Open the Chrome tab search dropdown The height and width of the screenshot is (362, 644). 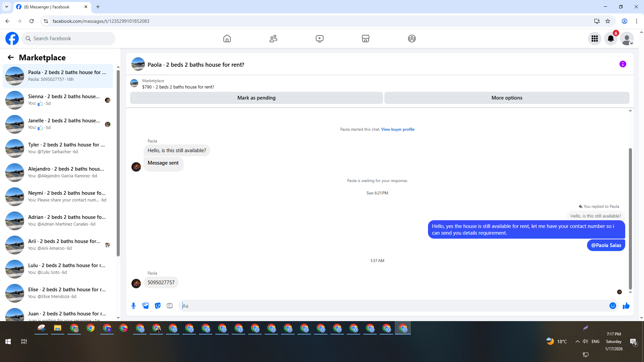[6, 7]
